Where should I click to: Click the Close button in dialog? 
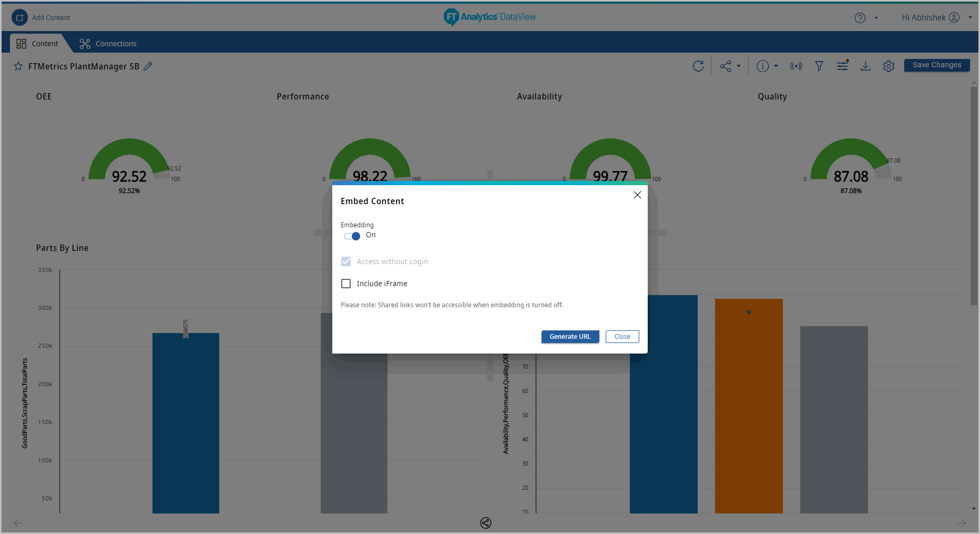622,337
